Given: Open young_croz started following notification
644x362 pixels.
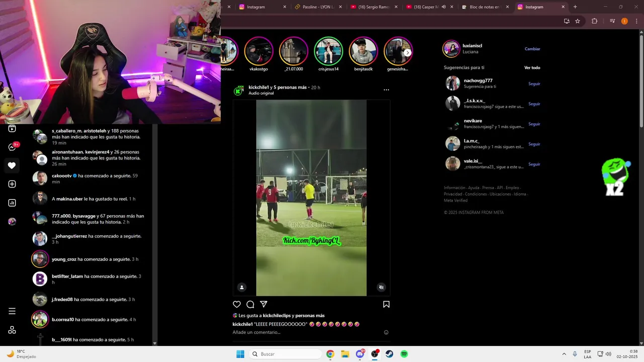Looking at the screenshot, I should click(x=89, y=259).
